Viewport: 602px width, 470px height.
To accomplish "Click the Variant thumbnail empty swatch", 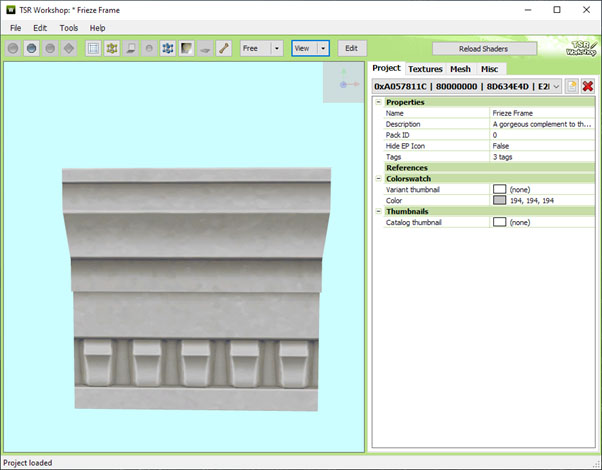I will click(x=499, y=189).
